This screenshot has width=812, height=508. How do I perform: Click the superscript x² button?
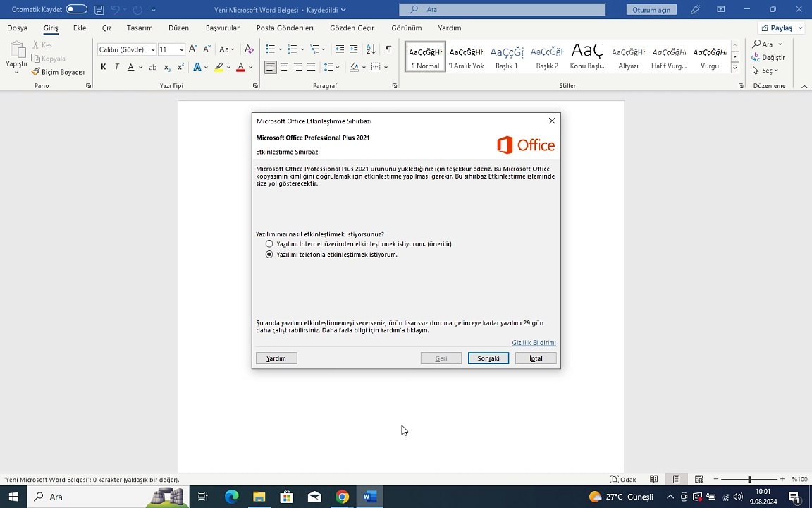point(180,67)
